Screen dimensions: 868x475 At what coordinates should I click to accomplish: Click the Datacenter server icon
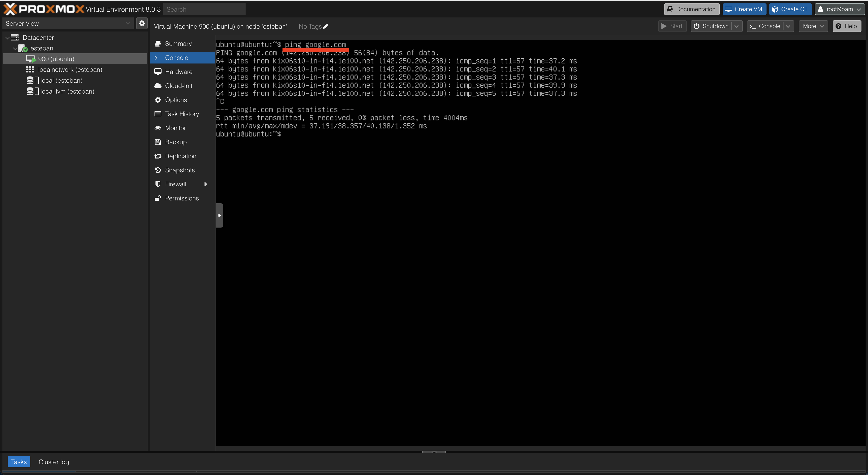(x=15, y=37)
